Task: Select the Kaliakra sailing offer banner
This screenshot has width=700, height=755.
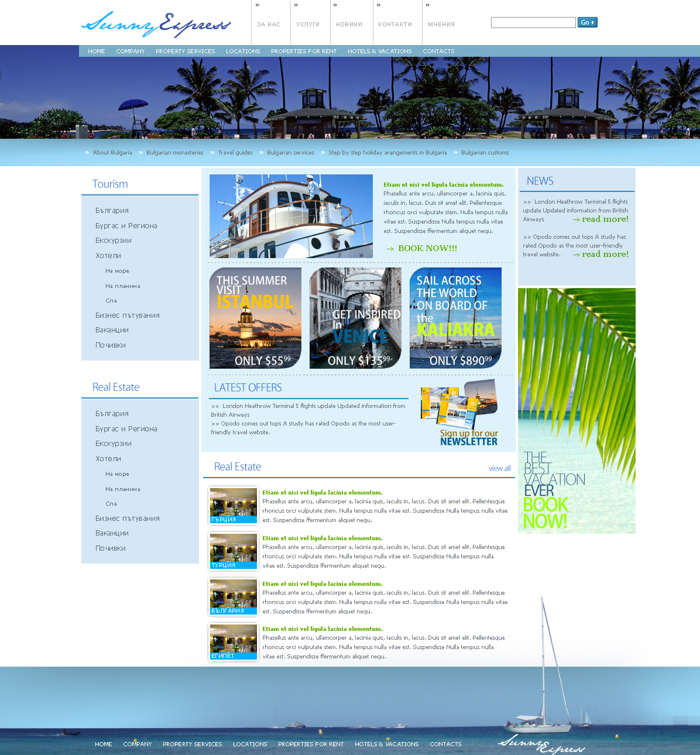Action: 455,318
